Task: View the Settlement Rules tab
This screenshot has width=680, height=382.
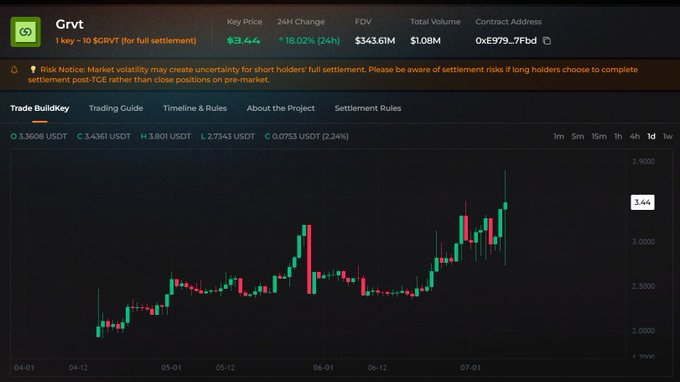Action: pyautogui.click(x=368, y=108)
